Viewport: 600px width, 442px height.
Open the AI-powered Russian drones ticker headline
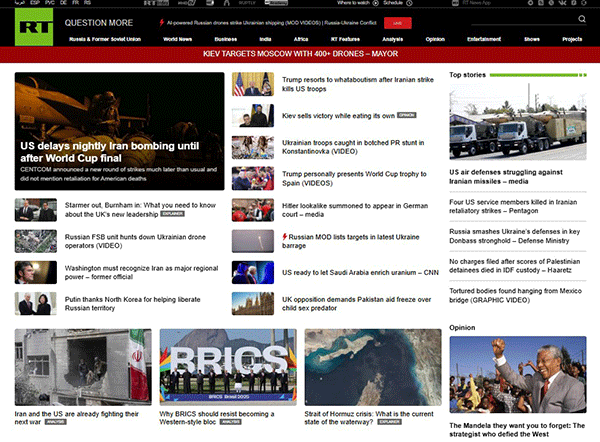click(272, 23)
